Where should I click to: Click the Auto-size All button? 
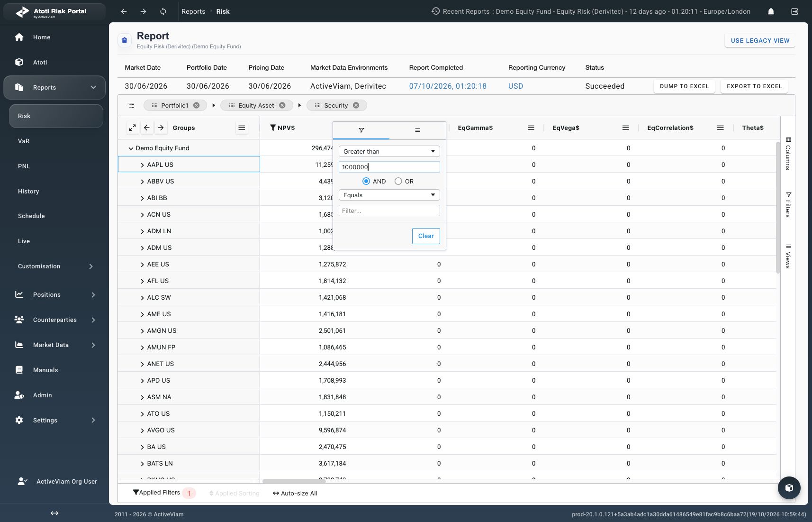[295, 493]
